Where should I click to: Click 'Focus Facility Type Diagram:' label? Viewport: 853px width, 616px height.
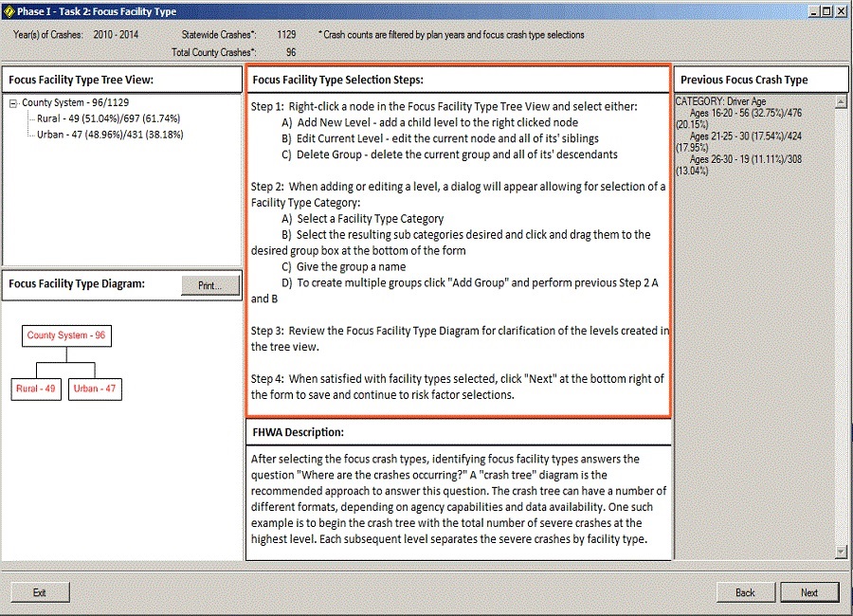tap(77, 284)
